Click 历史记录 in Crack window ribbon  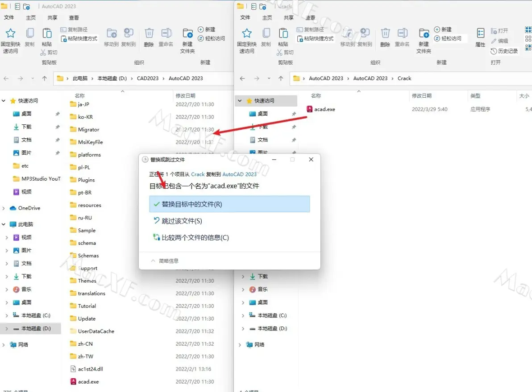504,51
